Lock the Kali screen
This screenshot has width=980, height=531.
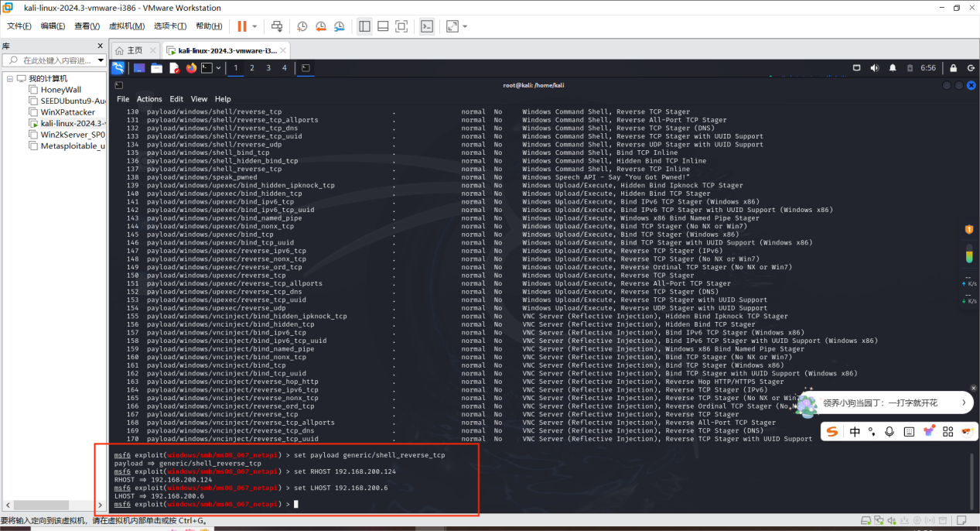(953, 68)
